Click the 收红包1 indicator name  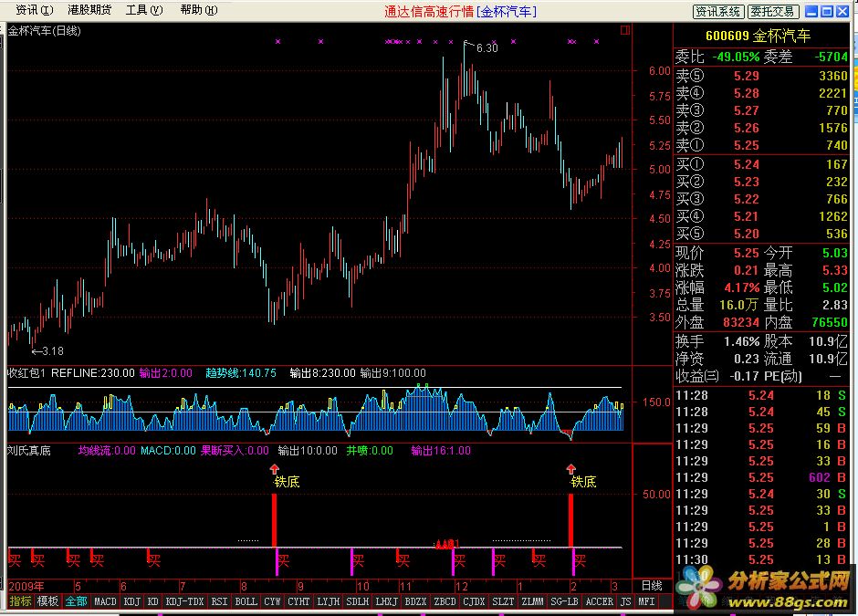[26, 373]
